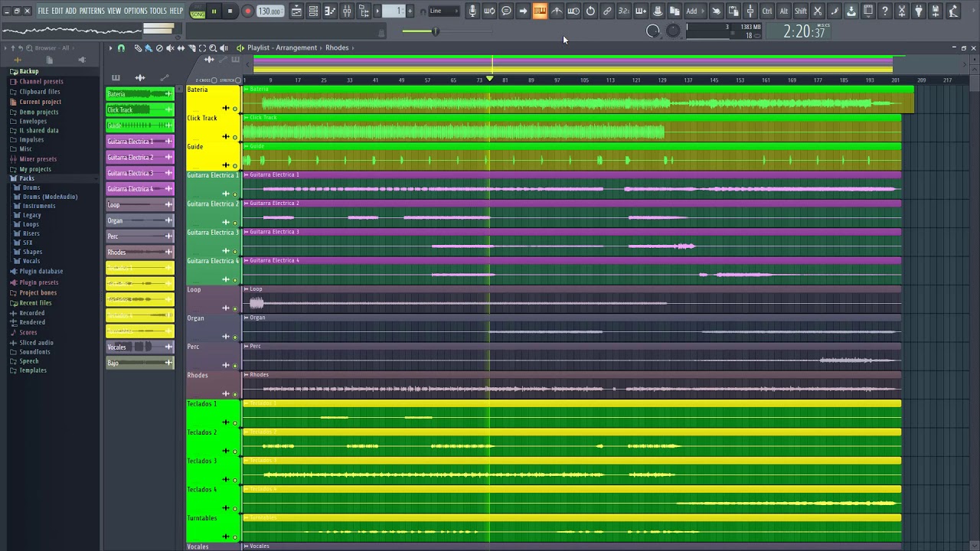Open the Drums folder in browser

pyautogui.click(x=31, y=187)
